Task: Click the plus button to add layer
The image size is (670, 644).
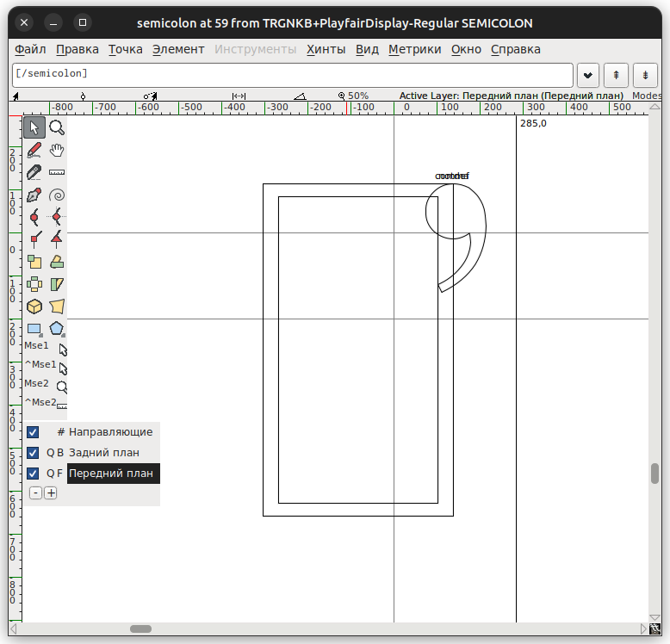Action: coord(51,493)
